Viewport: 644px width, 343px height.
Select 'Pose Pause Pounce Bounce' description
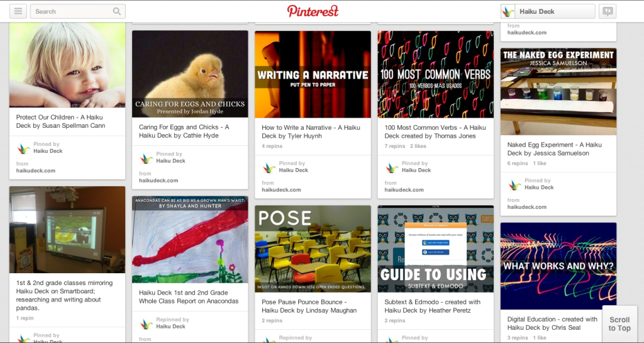(x=309, y=306)
